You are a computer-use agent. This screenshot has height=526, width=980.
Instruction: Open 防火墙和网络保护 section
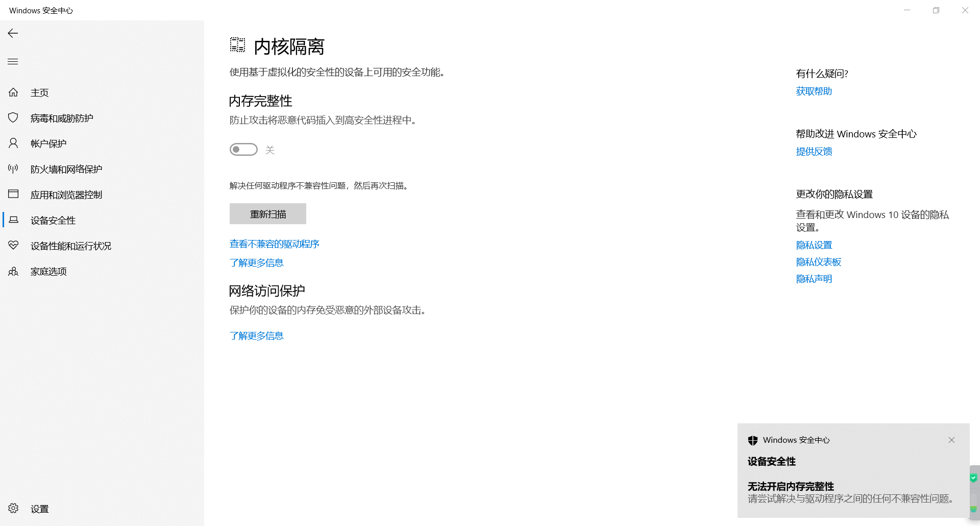pyautogui.click(x=65, y=169)
